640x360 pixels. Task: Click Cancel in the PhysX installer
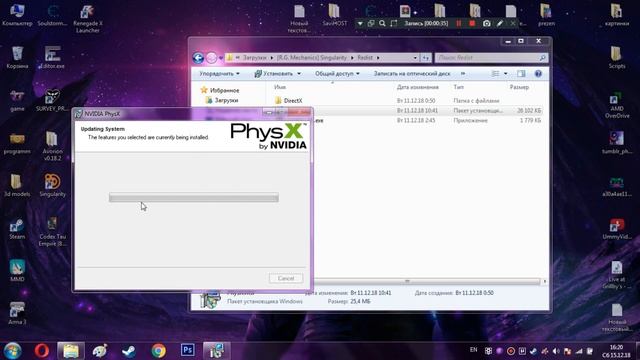point(286,278)
